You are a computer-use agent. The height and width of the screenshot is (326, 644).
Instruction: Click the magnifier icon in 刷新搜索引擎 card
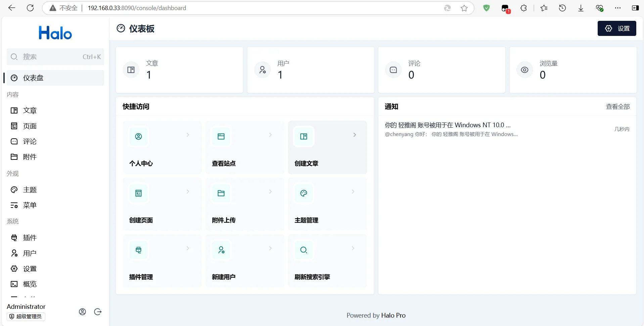(304, 250)
